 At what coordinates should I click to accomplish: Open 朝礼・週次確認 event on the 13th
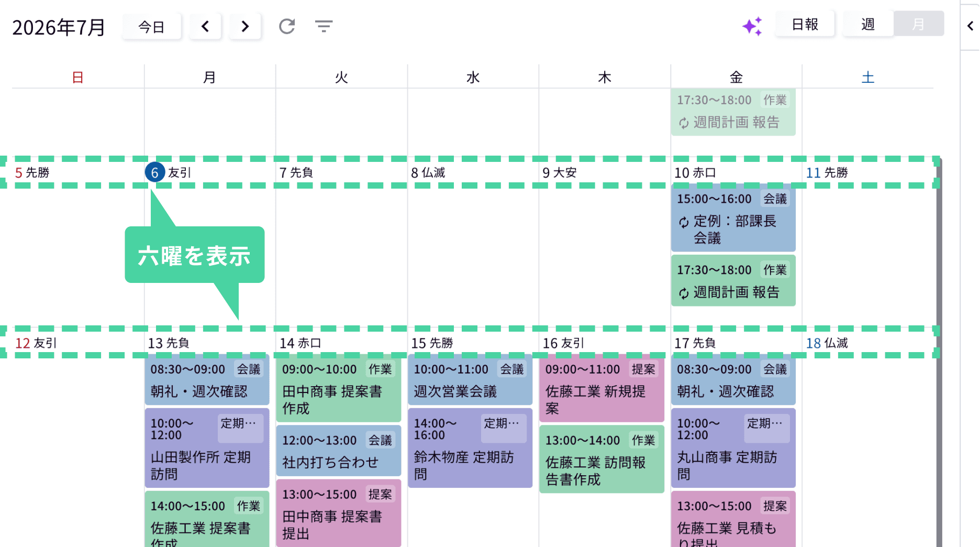(207, 380)
